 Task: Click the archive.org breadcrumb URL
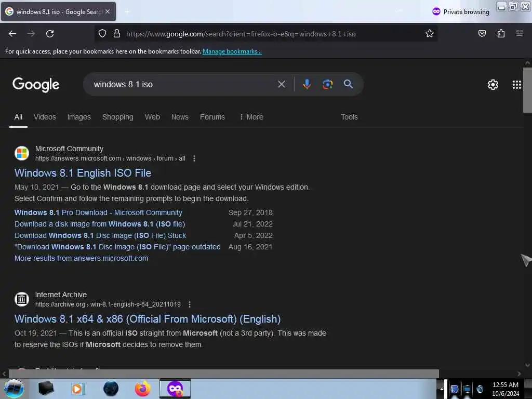[108, 304]
